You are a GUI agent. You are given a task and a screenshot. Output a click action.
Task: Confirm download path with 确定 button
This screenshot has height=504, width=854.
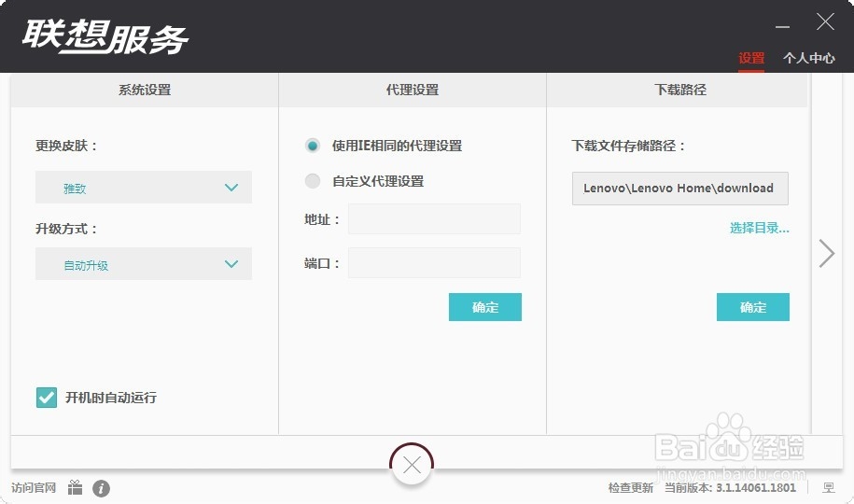tap(752, 307)
